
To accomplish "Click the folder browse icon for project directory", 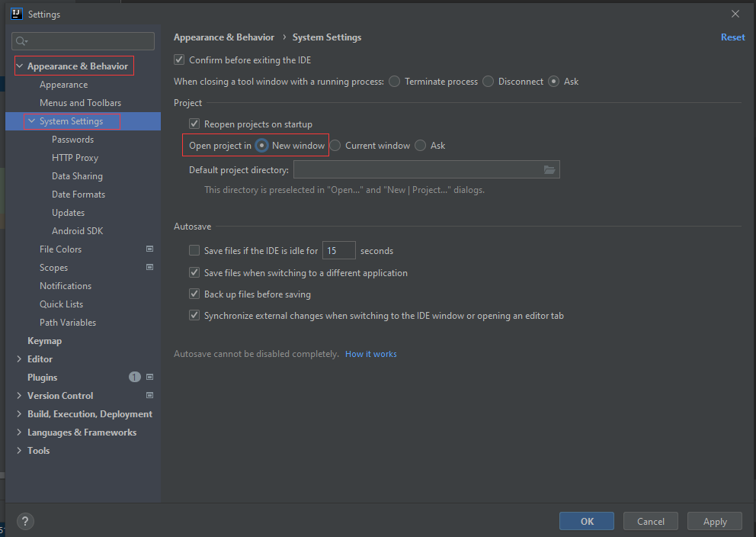I will [549, 169].
